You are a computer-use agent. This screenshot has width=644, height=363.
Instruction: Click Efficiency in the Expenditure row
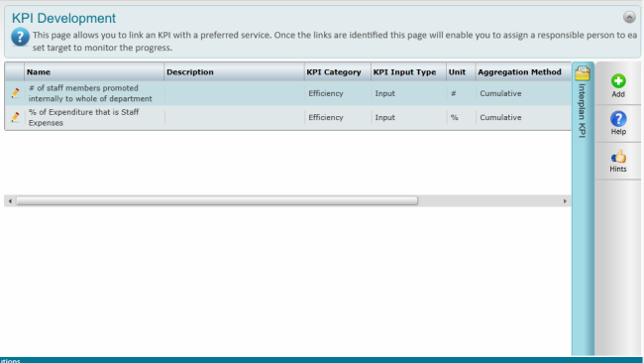[x=326, y=117]
